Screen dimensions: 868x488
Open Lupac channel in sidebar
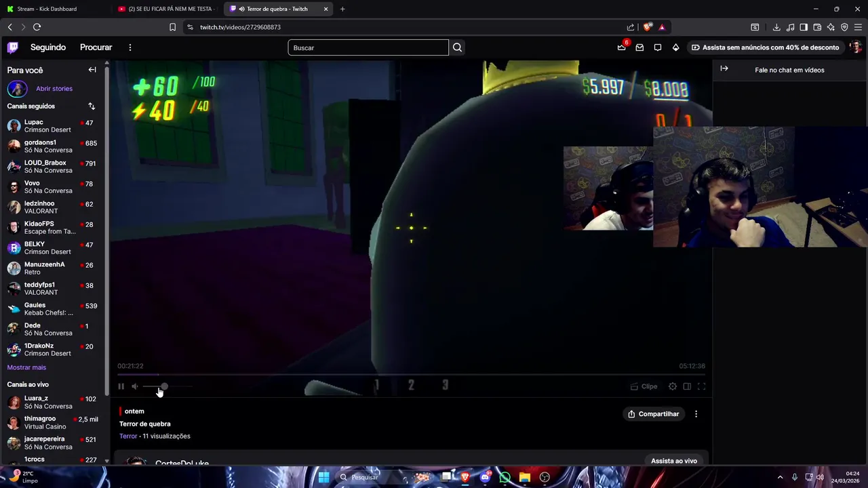(53, 126)
